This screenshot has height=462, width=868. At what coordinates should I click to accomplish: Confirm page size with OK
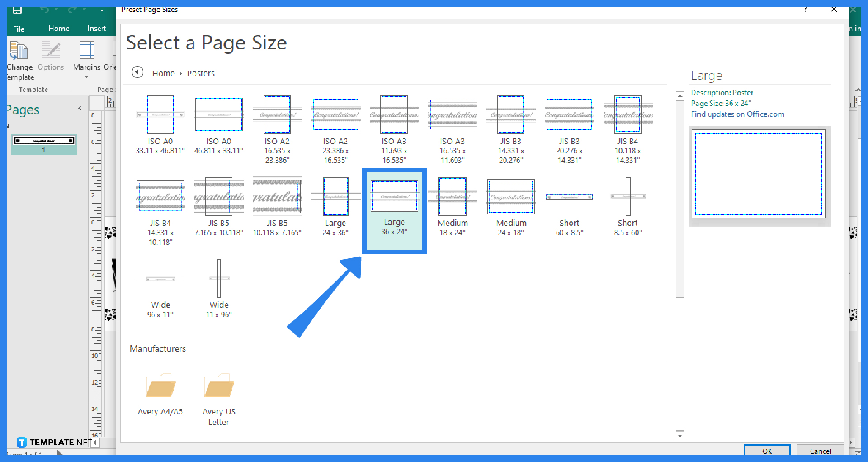click(767, 451)
